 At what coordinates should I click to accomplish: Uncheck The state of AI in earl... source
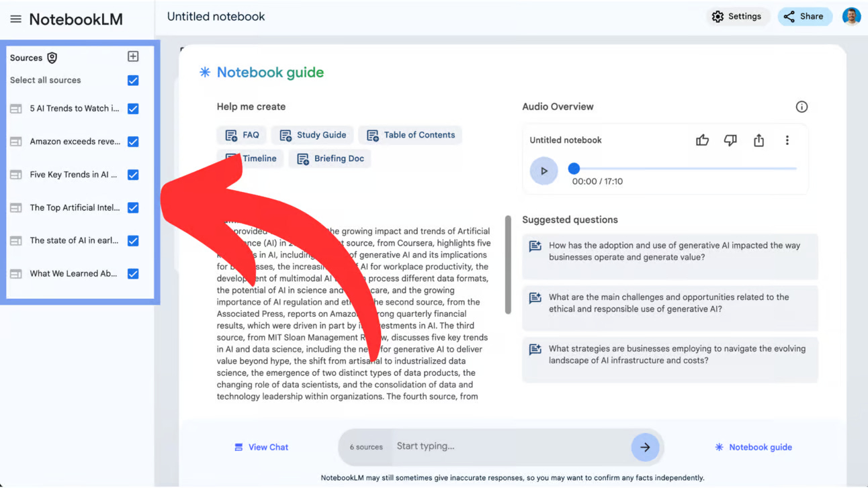coord(133,241)
